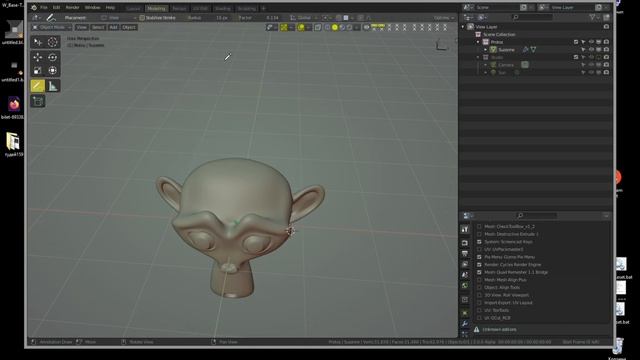Image resolution: width=640 pixels, height=360 pixels.
Task: Enable Mesh: Destructive Extrude add-on checkbox
Action: pos(479,234)
